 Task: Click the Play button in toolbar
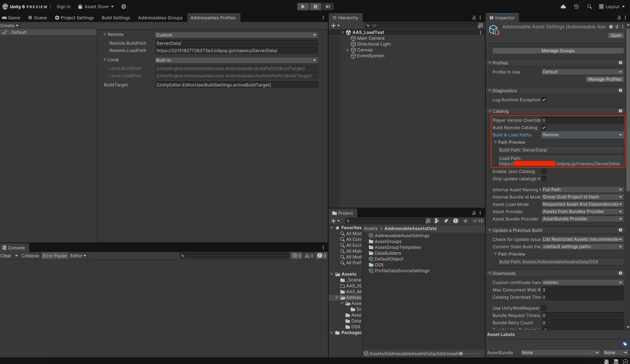tap(303, 7)
